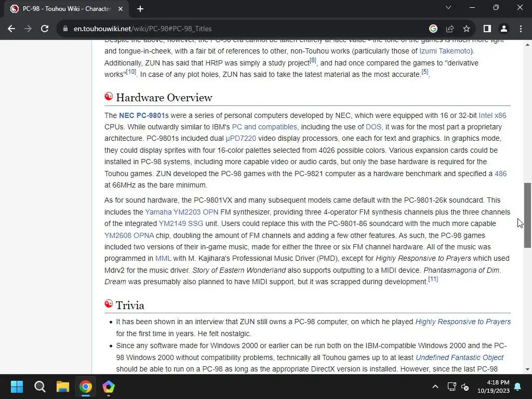This screenshot has height=399, width=532.
Task: Show hidden system tray icons
Action: [x=435, y=387]
